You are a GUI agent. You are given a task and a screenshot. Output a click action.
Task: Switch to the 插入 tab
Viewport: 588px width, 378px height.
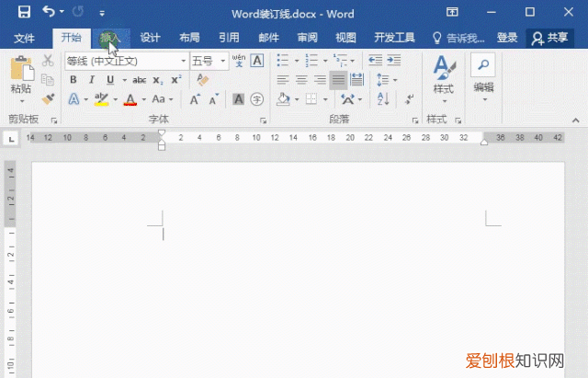111,38
